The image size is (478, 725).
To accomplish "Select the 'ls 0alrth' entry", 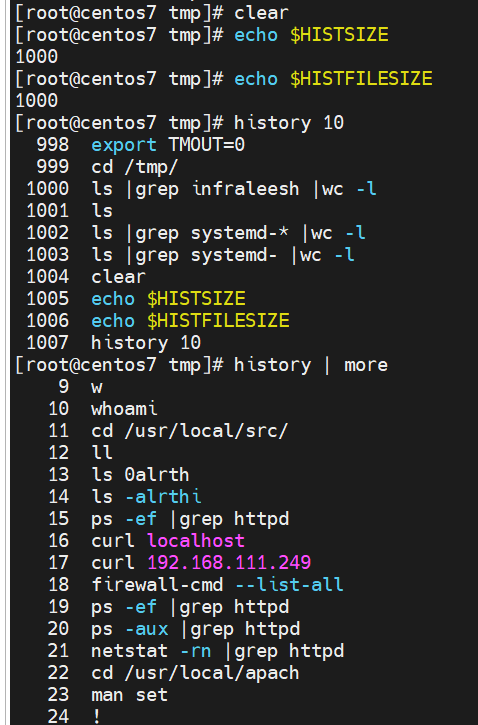I will pos(140,475).
